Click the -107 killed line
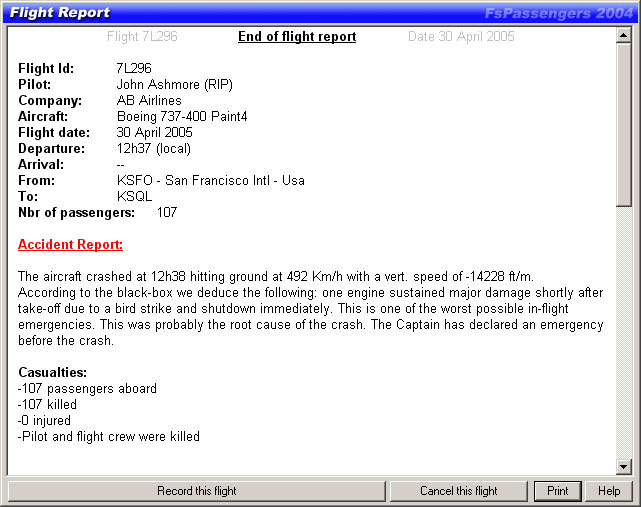Screen dimensions: 641x507 click(x=47, y=404)
